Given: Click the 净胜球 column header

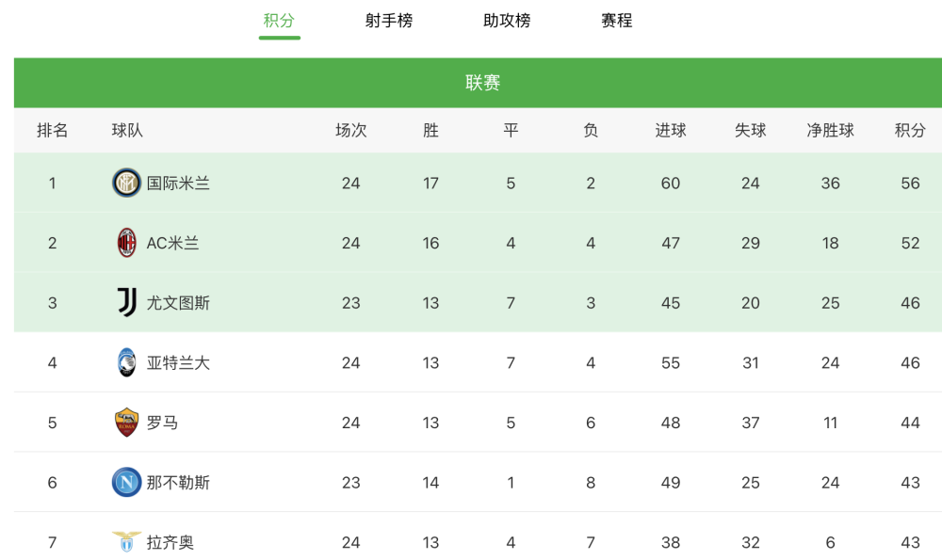Looking at the screenshot, I should [x=830, y=131].
